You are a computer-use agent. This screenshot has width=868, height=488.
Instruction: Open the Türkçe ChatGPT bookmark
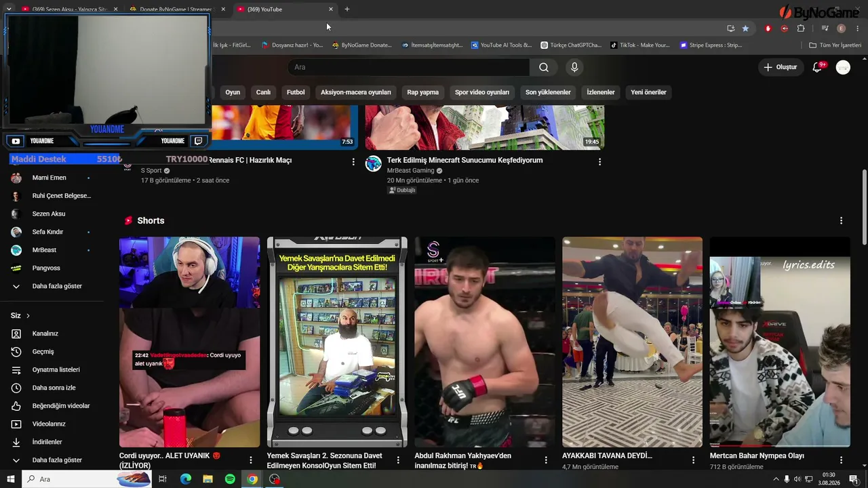[x=570, y=45]
